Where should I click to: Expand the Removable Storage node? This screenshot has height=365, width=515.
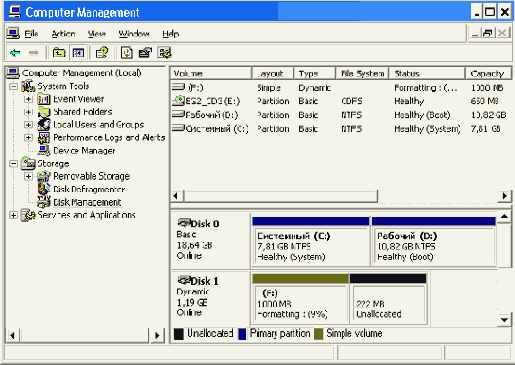(x=28, y=176)
